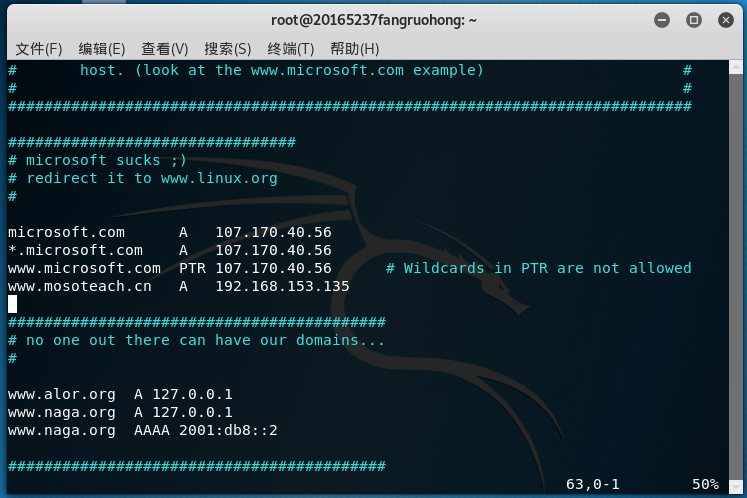Open the 帮助(H) menu

point(354,49)
